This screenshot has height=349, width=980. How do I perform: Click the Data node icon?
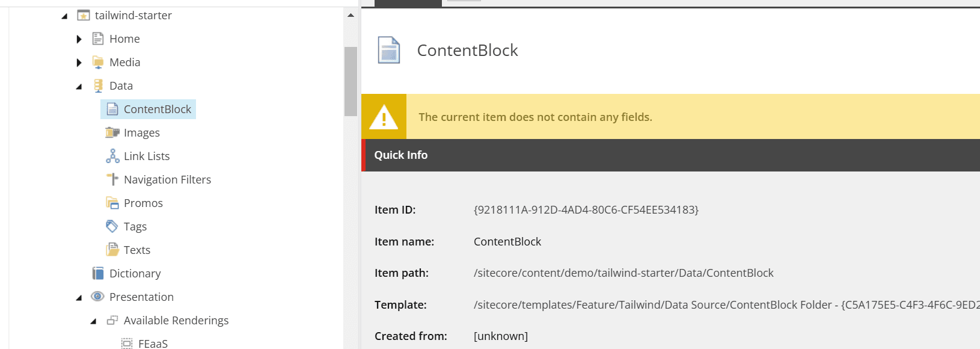(x=98, y=86)
